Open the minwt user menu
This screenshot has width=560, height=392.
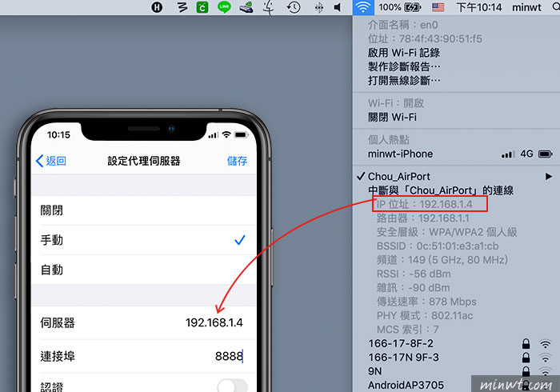point(526,7)
